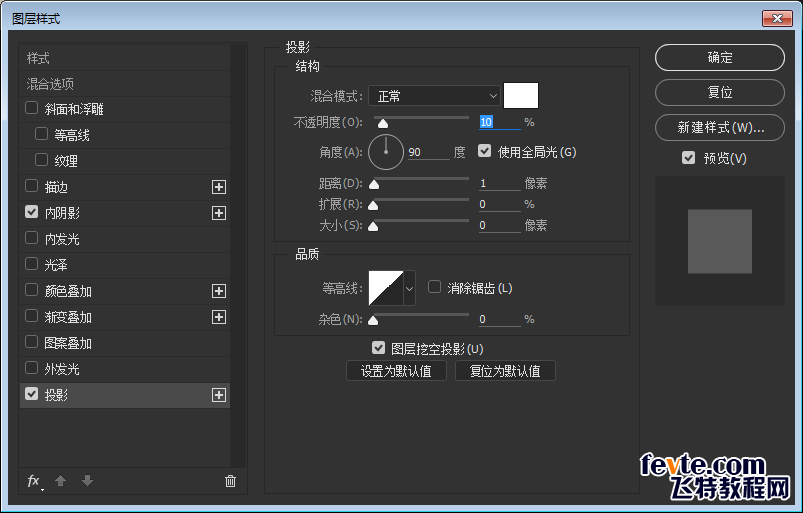
Task: Uncheck 内阴影 checkbox
Action: [x=32, y=212]
